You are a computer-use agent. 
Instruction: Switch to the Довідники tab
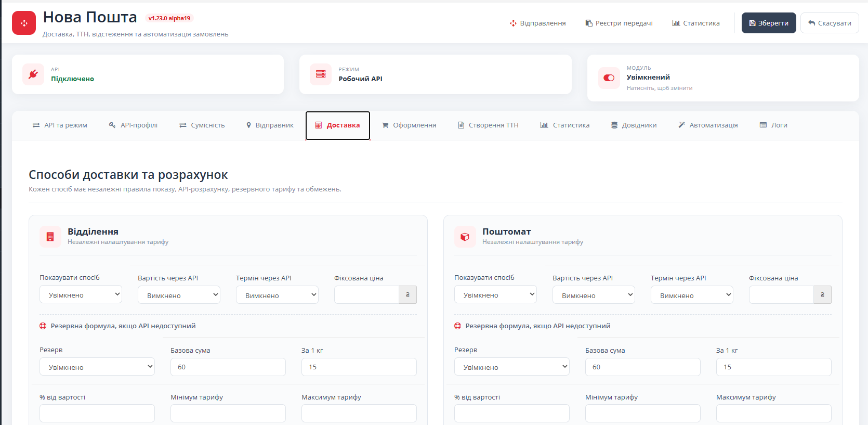[x=634, y=125]
